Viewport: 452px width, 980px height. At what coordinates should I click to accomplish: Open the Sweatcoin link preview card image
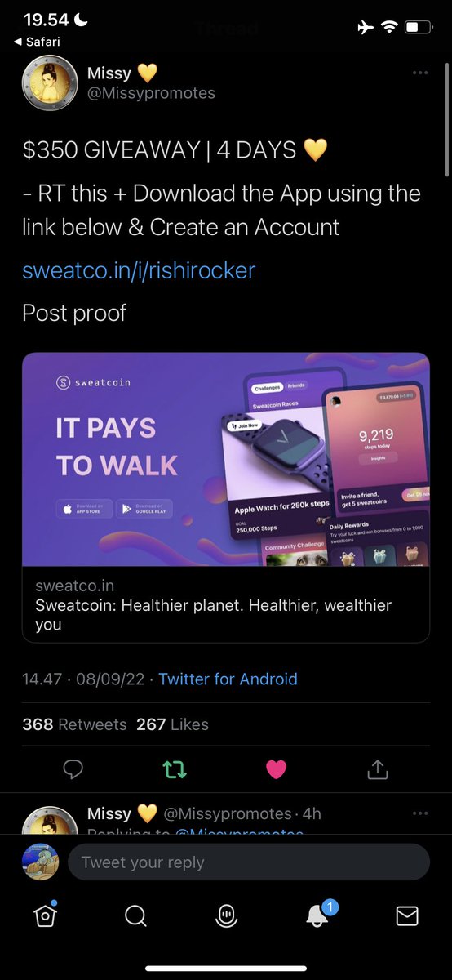[226, 459]
